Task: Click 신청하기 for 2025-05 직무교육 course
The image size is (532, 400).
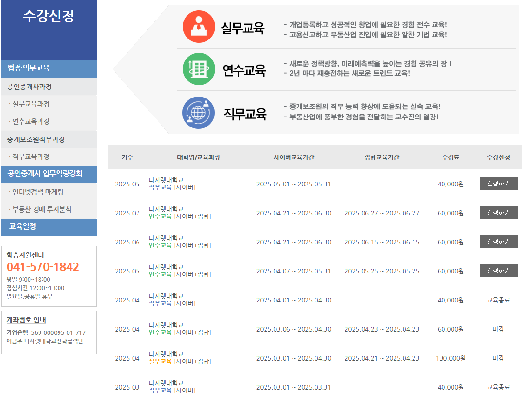Action: pyautogui.click(x=498, y=184)
